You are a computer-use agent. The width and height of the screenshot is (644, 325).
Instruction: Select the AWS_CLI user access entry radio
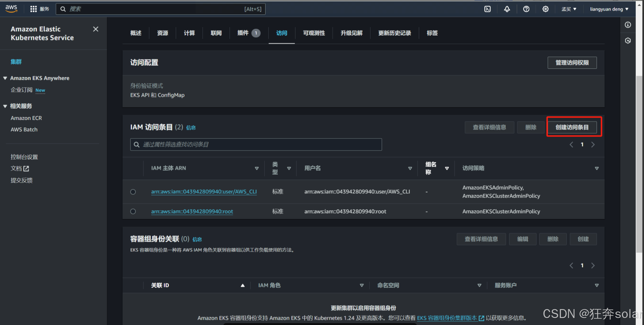click(133, 192)
